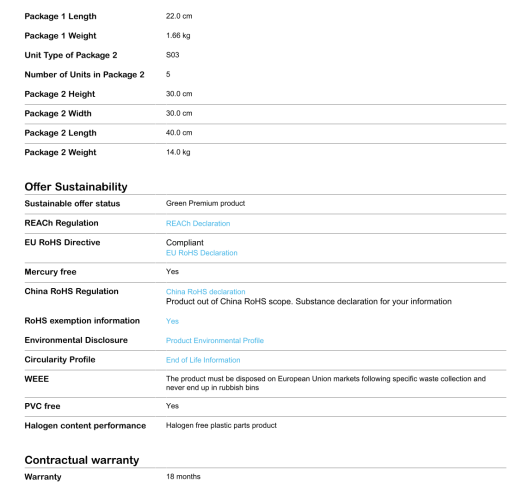Open the China RoHS declaration link
The image size is (517, 500).
[205, 292]
